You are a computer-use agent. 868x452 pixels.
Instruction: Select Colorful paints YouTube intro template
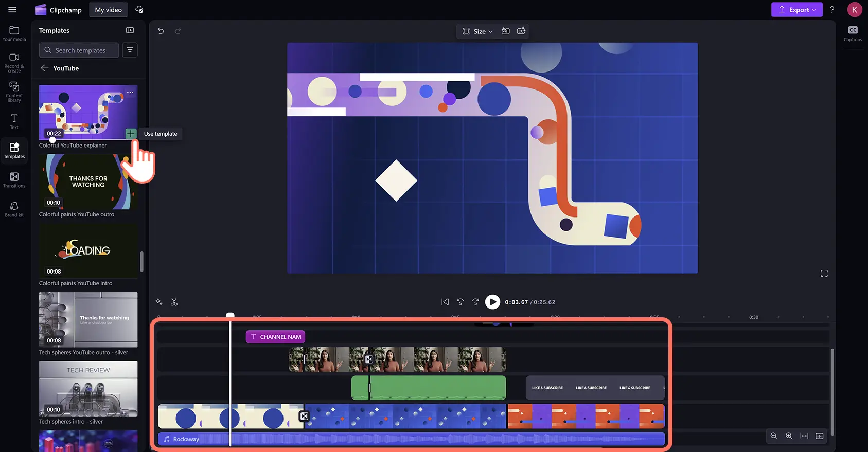88,250
